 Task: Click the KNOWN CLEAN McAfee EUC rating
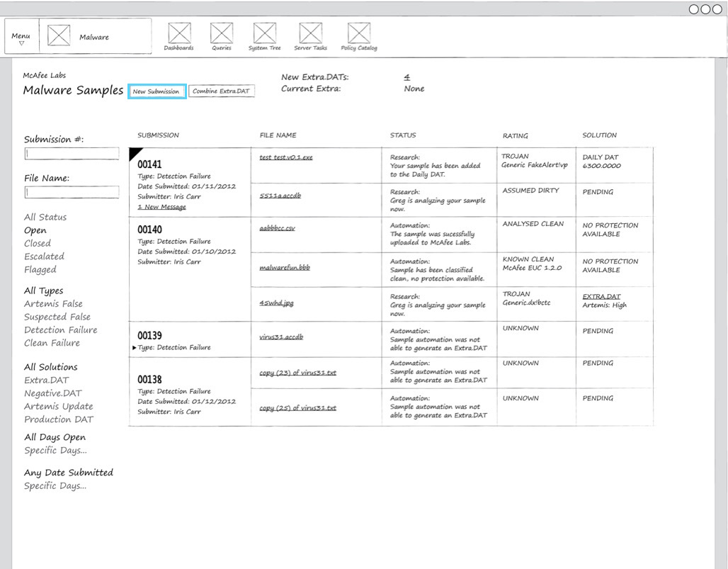tap(532, 264)
